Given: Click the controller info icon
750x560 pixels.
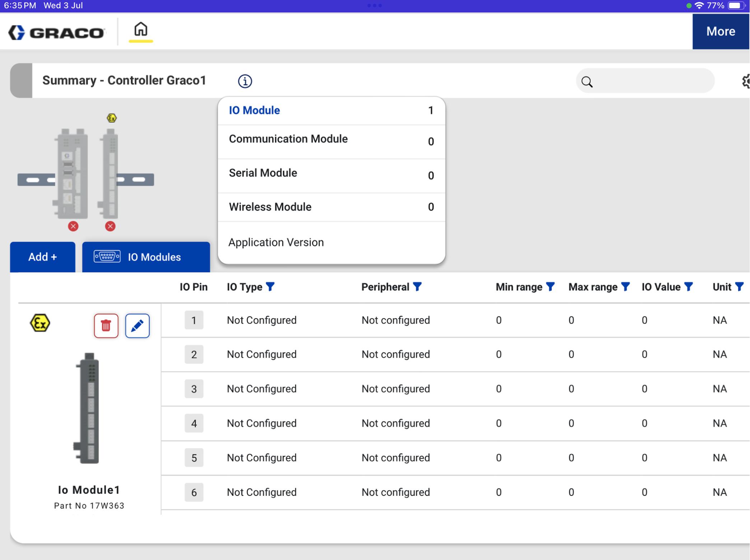Looking at the screenshot, I should (245, 81).
